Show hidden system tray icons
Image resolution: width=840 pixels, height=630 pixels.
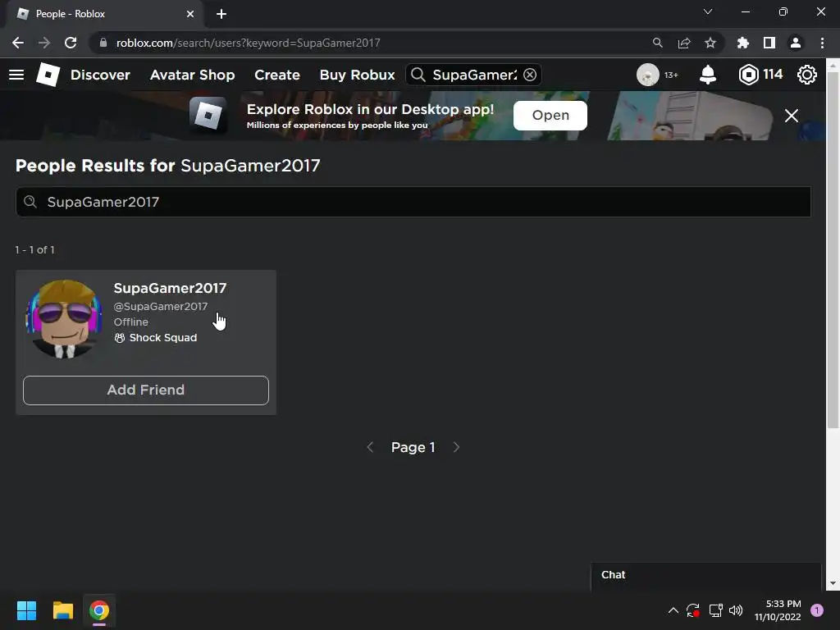[673, 610]
